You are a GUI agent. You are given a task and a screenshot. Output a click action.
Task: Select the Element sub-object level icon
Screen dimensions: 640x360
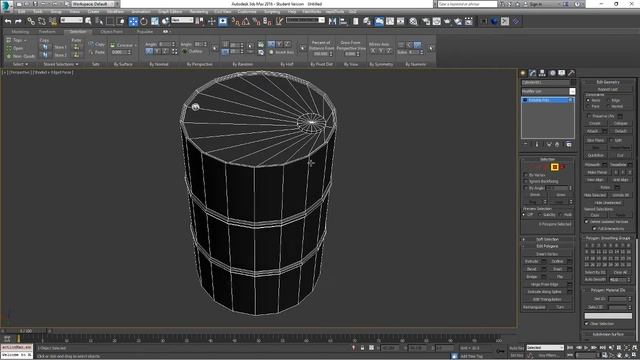click(563, 167)
